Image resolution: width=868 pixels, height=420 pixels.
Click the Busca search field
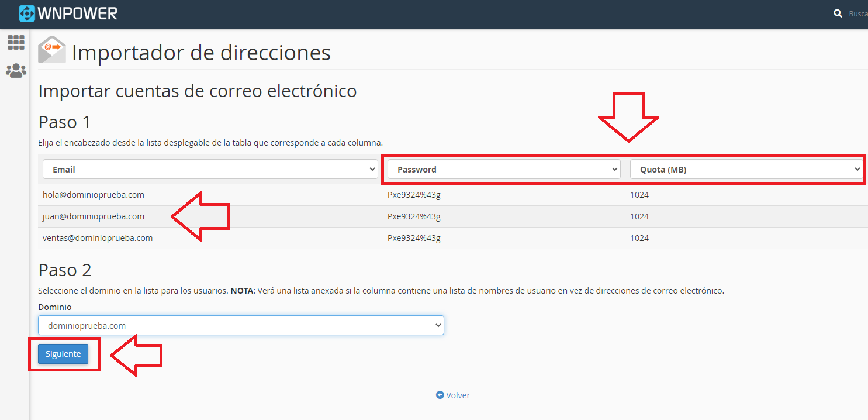857,13
